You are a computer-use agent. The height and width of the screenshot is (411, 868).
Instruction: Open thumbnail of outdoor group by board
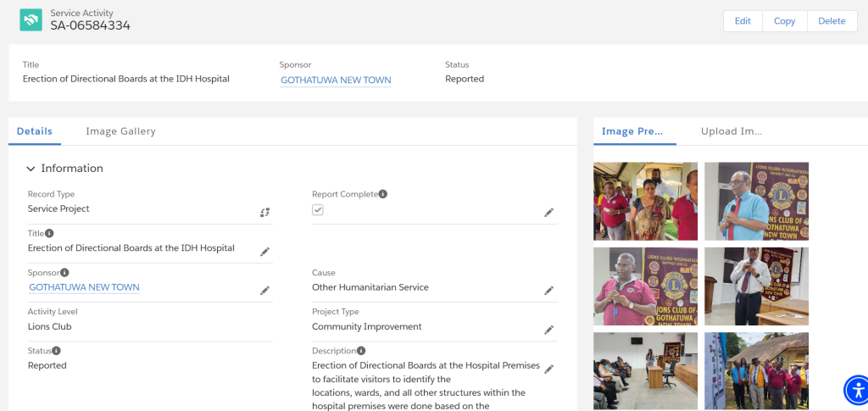coord(756,370)
